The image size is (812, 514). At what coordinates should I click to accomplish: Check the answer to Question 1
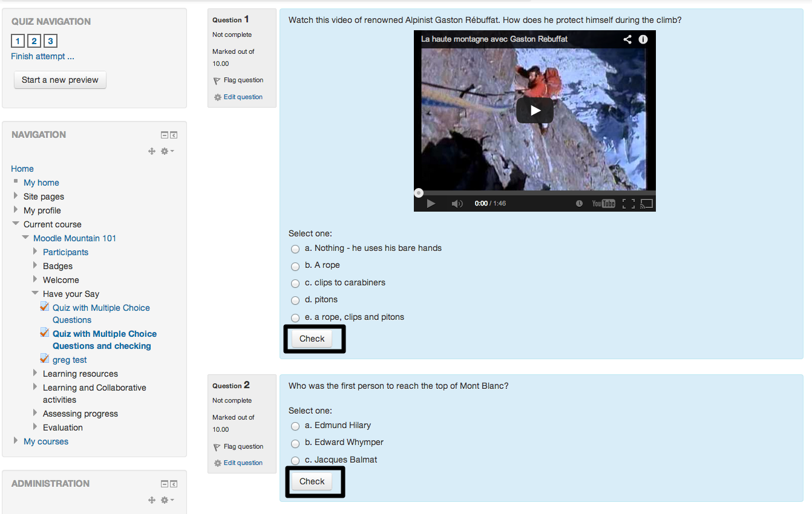[312, 339]
